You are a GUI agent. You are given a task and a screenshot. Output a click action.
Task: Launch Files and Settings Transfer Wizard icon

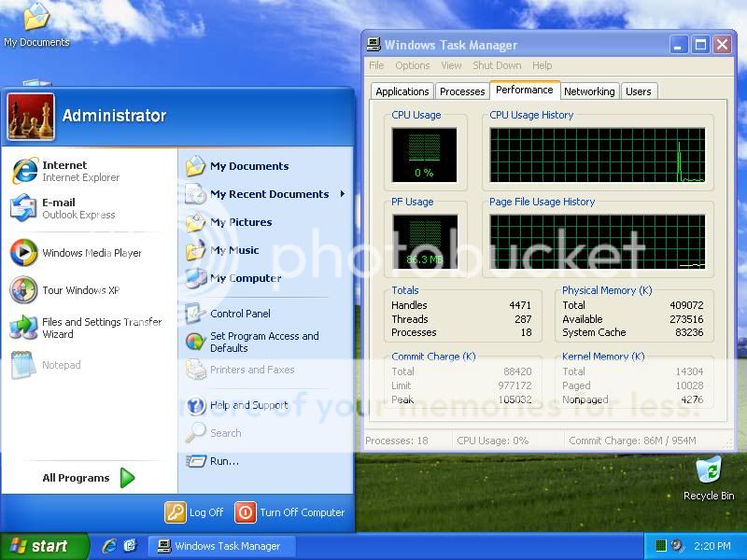(x=24, y=328)
